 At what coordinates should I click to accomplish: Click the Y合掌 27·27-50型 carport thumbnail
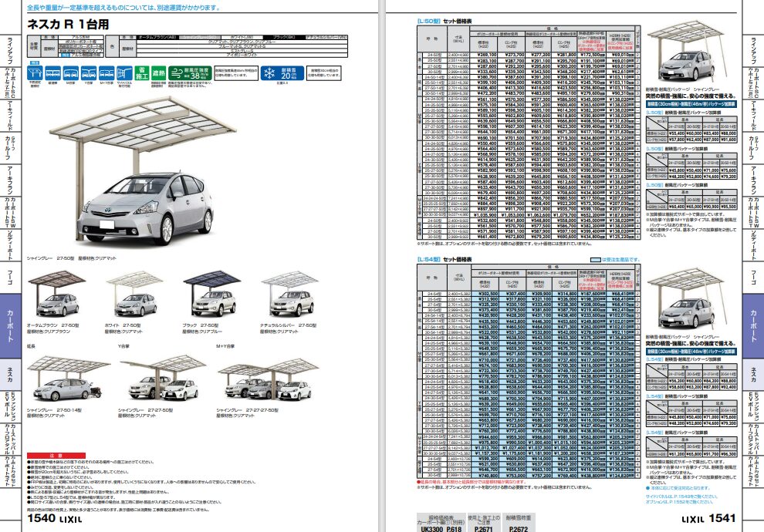[x=164, y=379]
